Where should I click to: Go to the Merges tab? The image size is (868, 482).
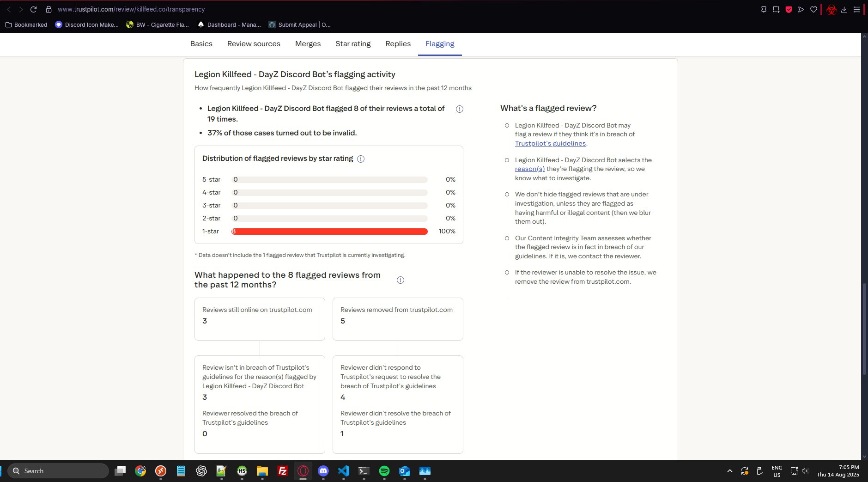pos(308,44)
